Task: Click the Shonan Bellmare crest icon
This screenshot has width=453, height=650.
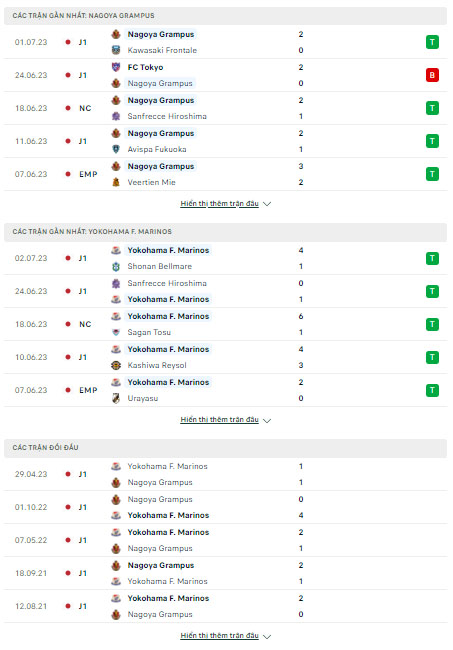Action: click(x=116, y=267)
